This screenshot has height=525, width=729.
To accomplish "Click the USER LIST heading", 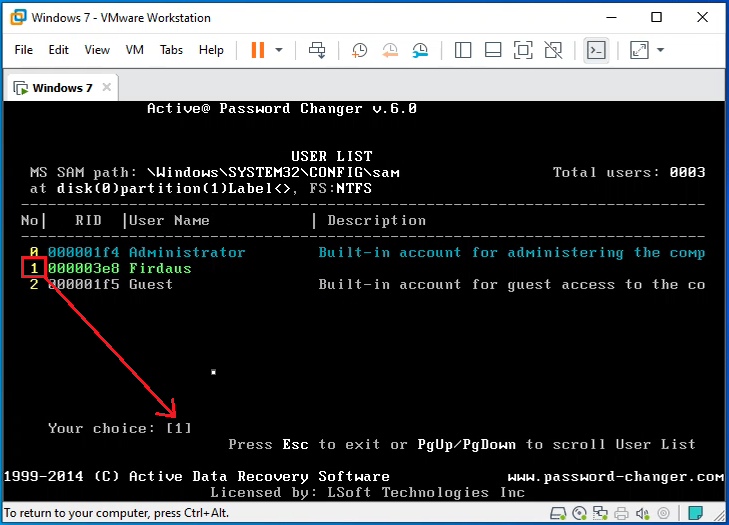I will point(331,156).
